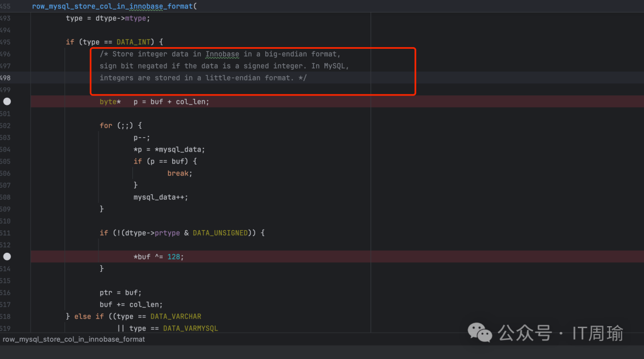Click the else keyword near the bottom

point(83,316)
